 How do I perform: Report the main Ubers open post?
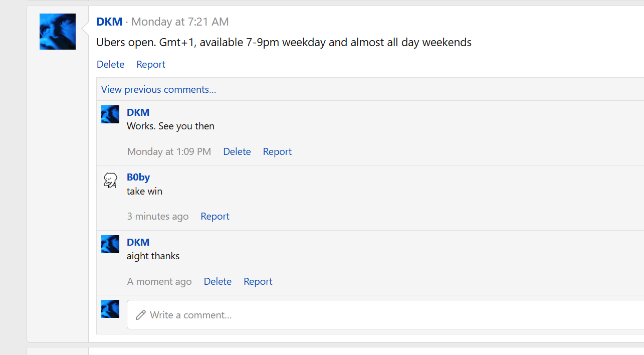tap(150, 64)
